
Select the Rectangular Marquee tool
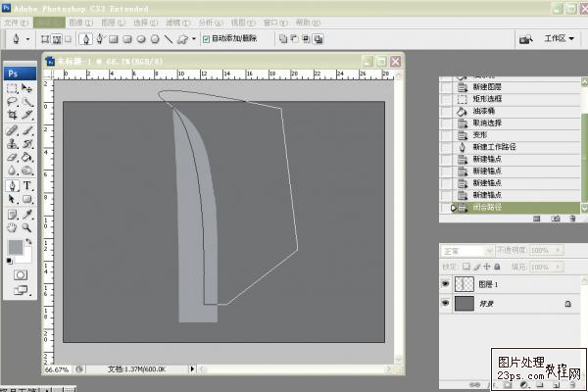[x=12, y=88]
